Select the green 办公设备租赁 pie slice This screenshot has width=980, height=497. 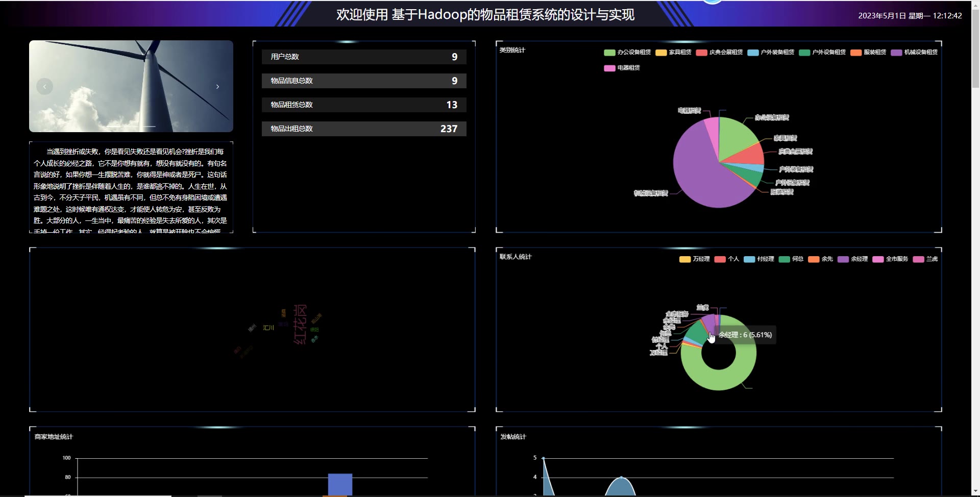click(x=734, y=139)
